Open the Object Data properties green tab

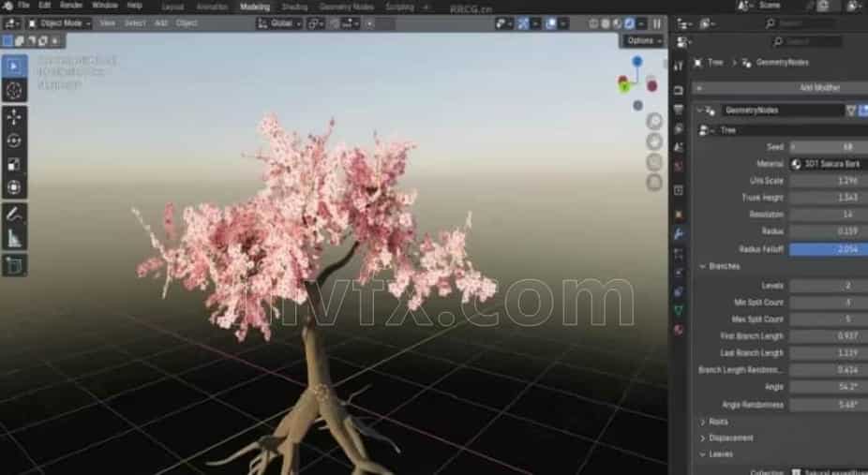click(x=679, y=310)
